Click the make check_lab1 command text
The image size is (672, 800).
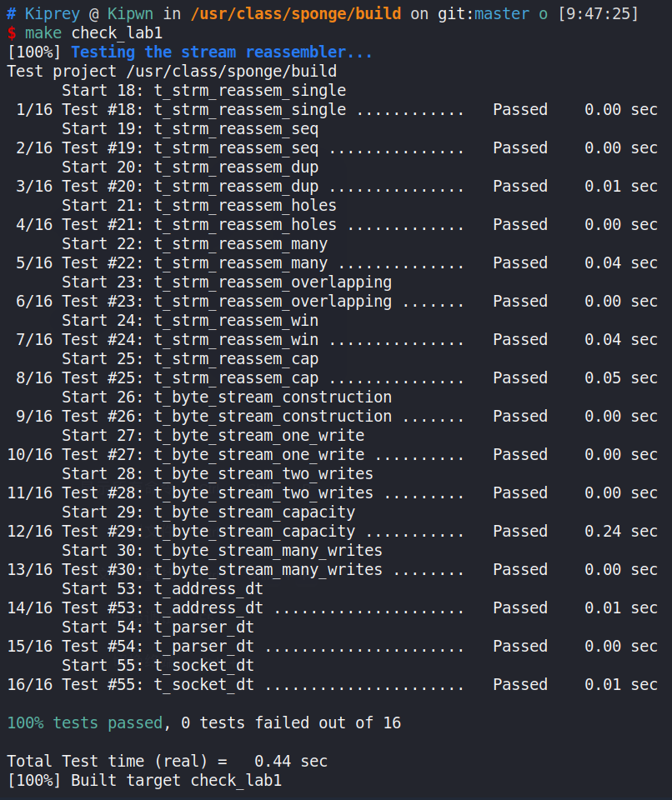[x=93, y=33]
